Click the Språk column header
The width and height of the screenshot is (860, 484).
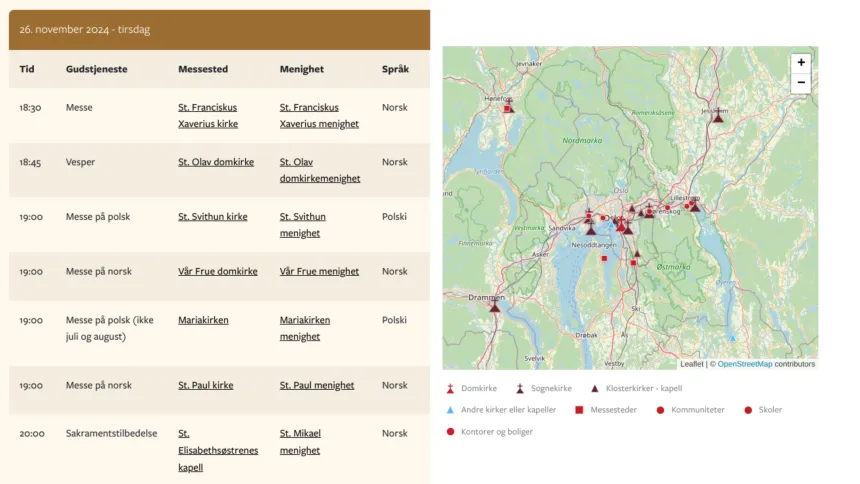tap(395, 69)
